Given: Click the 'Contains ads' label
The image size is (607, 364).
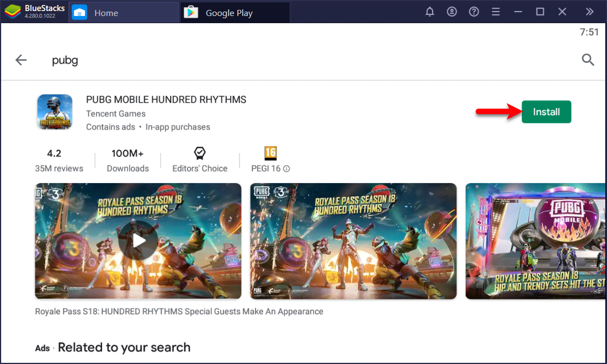Looking at the screenshot, I should [x=110, y=127].
